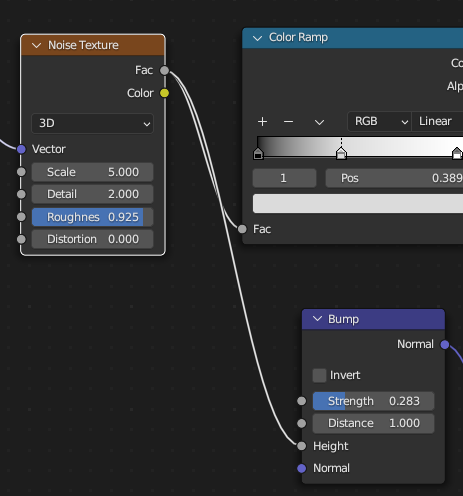Remove color stop with minus icon
Screen dimensions: 463x496
pos(288,122)
